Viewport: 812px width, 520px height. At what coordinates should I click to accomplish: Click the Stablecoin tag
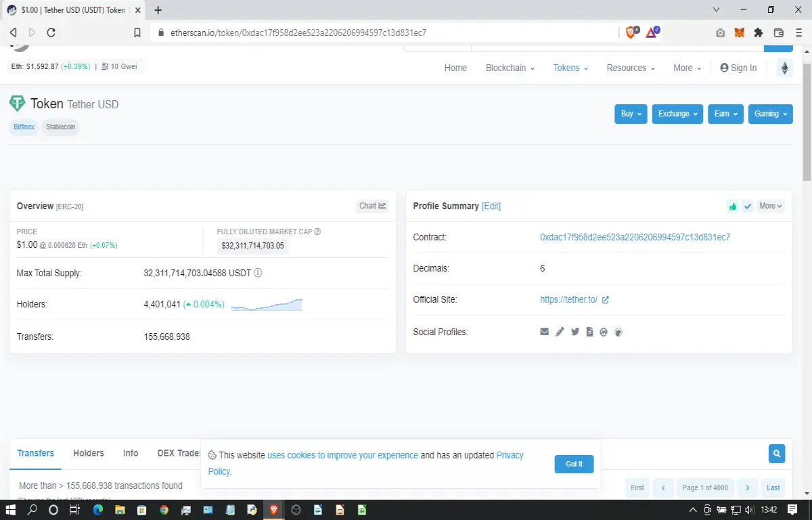click(60, 127)
